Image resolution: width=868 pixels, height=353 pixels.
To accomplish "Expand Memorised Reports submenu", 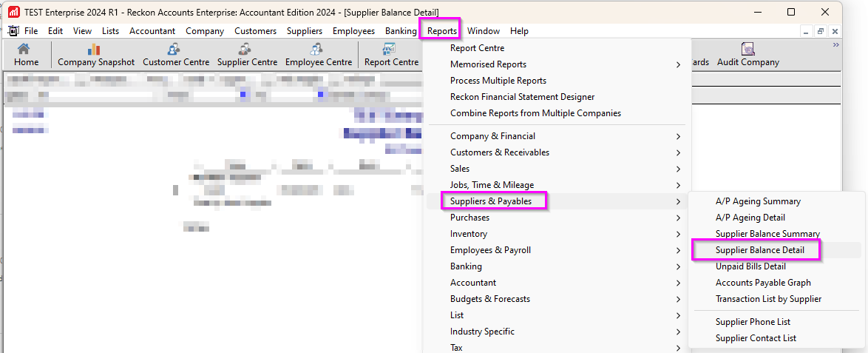I will (556, 64).
